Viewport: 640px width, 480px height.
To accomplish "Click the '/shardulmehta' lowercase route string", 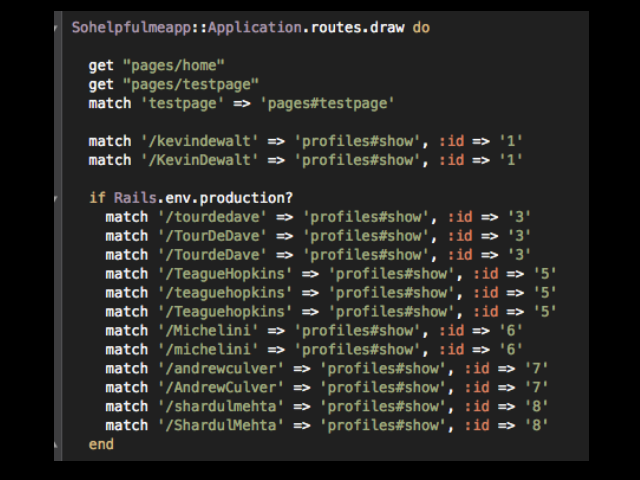I will (222, 407).
